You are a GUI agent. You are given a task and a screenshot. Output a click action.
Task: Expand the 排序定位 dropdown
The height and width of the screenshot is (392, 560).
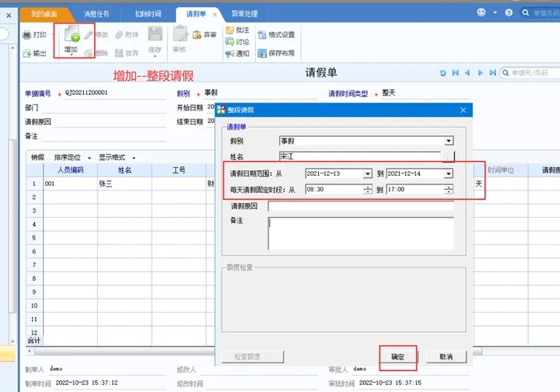[x=89, y=158]
